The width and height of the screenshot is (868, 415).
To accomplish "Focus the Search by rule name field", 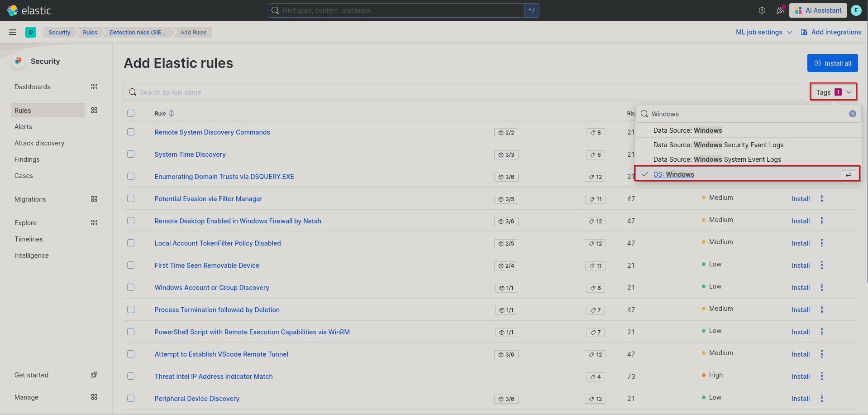I will click(463, 92).
